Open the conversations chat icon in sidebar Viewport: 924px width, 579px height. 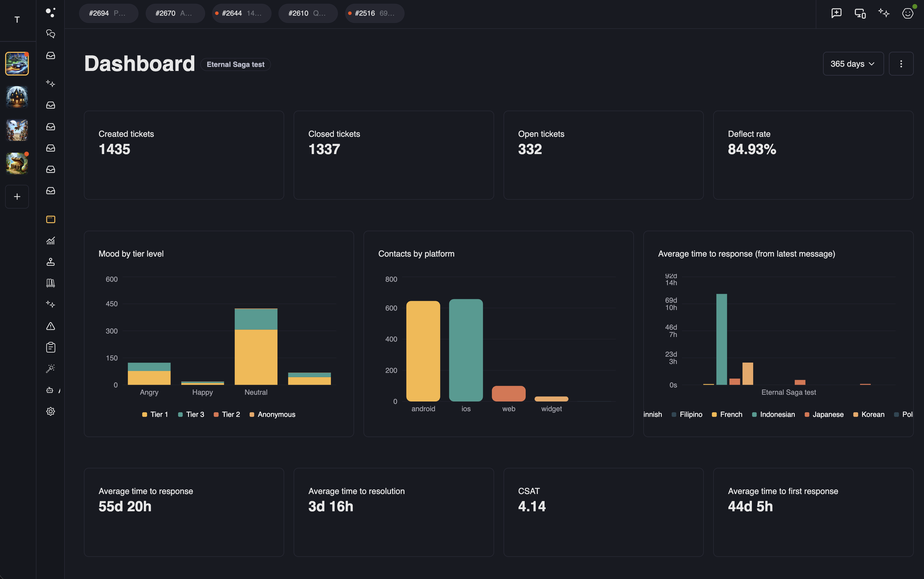point(50,34)
